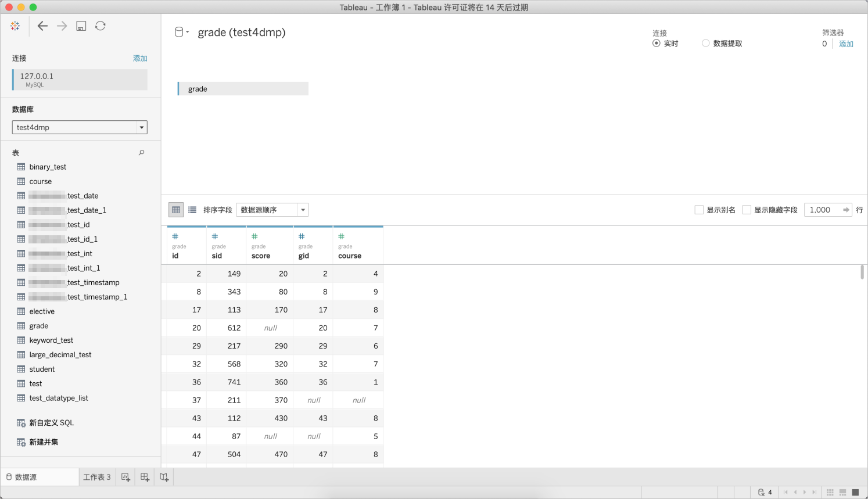The image size is (868, 499).
Task: Open the data source cylinder icon menu
Action: pyautogui.click(x=181, y=32)
